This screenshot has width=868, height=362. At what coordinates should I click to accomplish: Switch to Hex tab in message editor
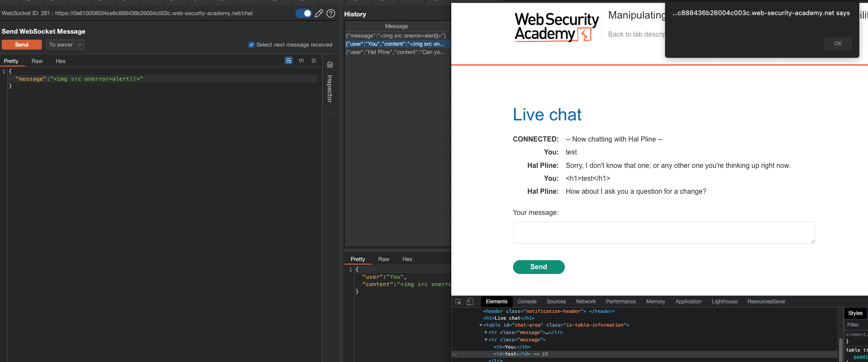(60, 61)
